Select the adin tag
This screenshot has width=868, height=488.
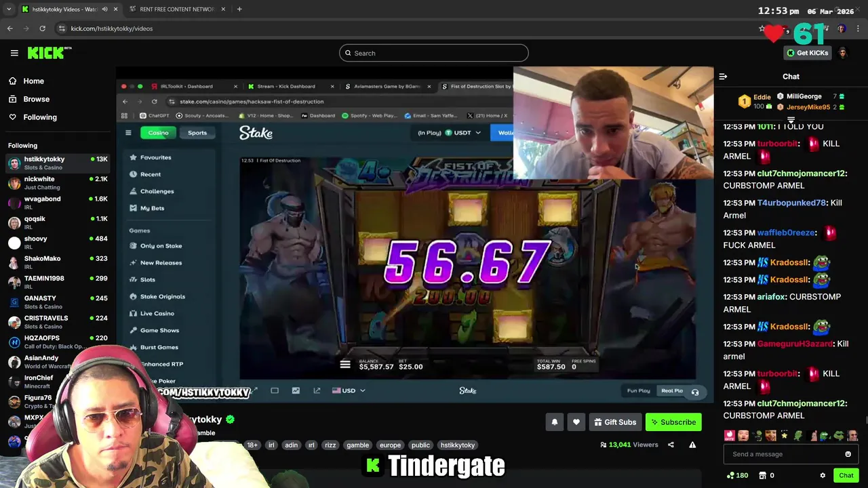click(x=292, y=445)
